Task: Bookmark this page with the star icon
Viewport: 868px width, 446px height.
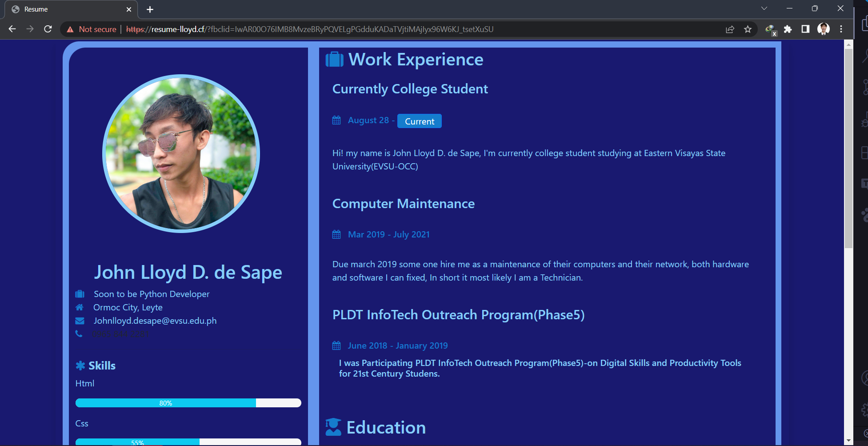Action: (x=748, y=29)
